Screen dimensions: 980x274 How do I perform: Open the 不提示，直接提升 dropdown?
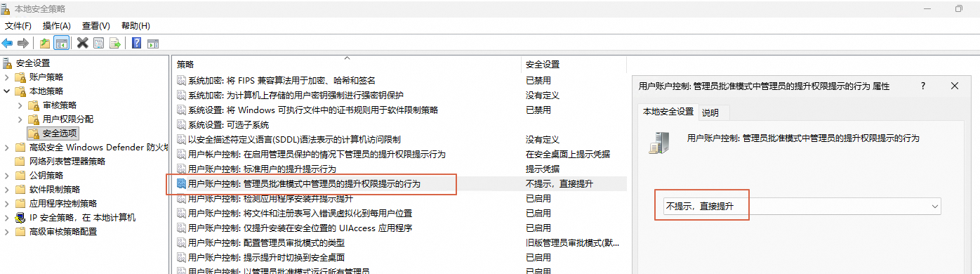(801, 207)
